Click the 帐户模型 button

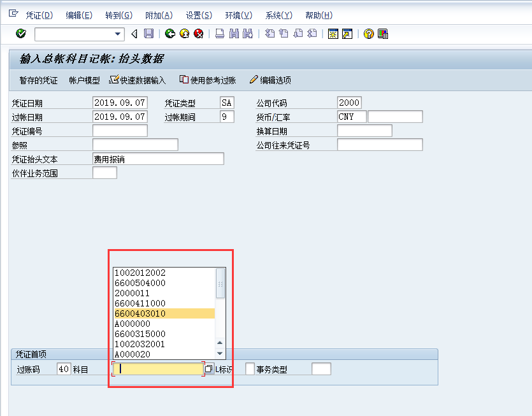[85, 80]
